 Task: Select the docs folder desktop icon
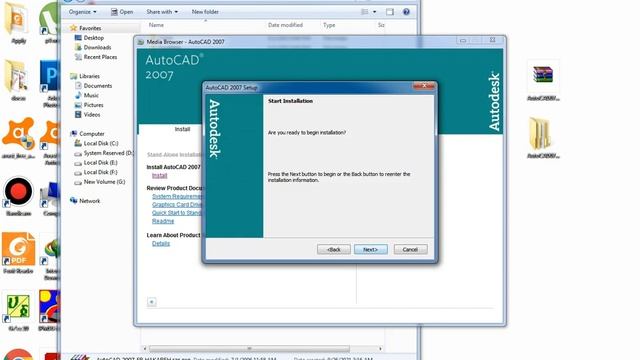[18, 81]
